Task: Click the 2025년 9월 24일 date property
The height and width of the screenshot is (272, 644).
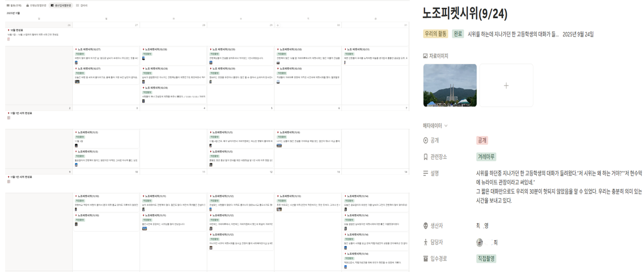Action: point(578,34)
